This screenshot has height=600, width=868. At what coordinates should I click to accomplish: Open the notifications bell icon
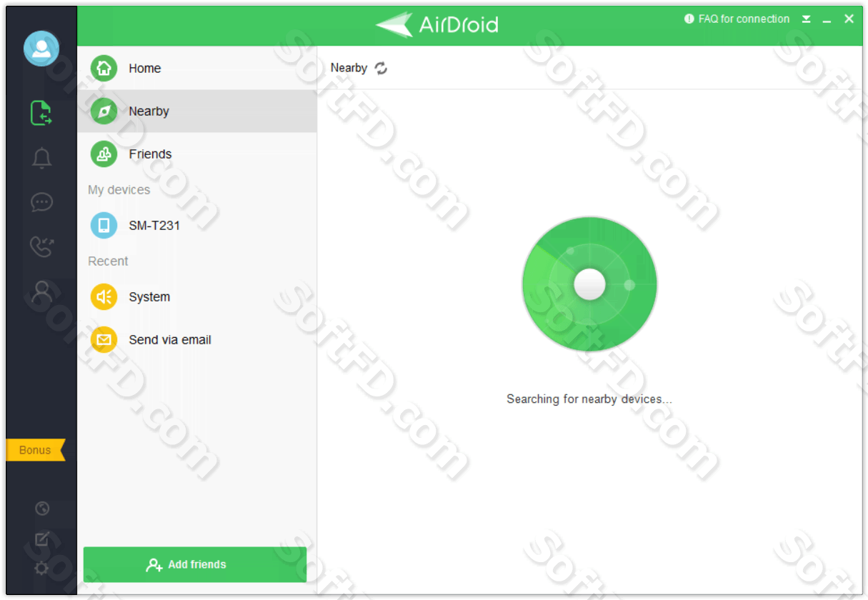pyautogui.click(x=41, y=158)
